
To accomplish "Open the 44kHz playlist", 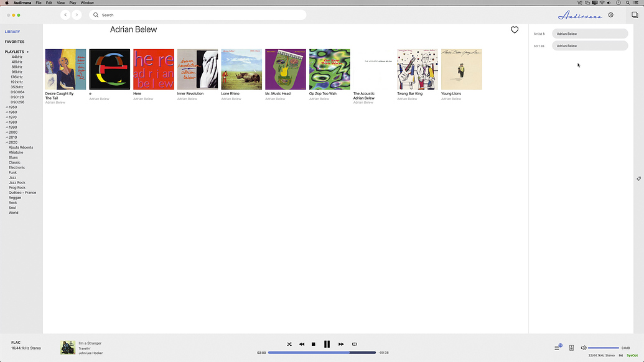I will point(17,57).
